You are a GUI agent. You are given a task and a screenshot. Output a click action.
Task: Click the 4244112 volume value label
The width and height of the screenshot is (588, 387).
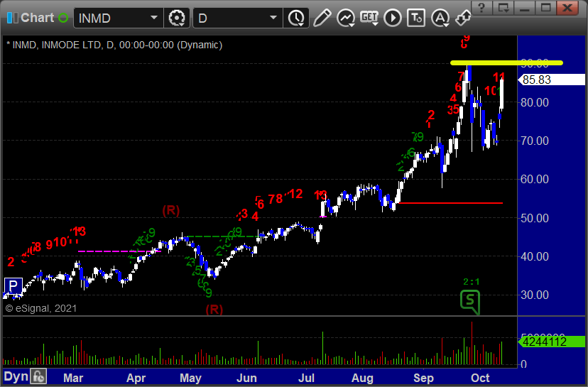tap(551, 342)
